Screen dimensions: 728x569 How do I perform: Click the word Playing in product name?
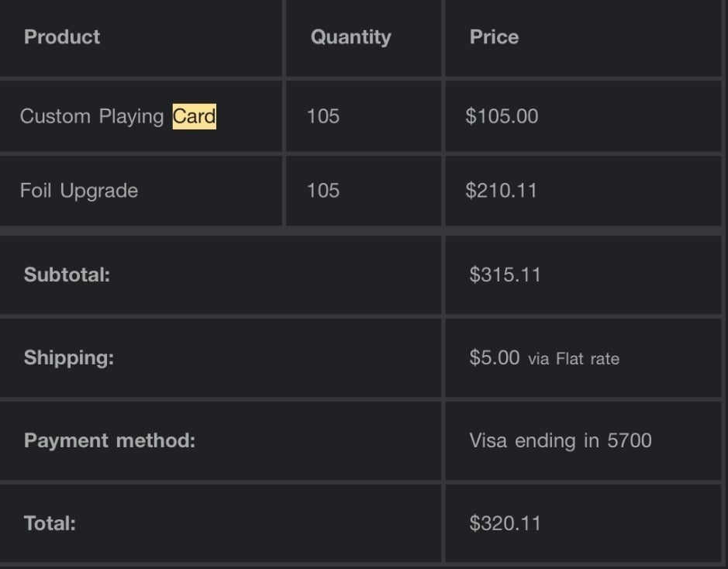(x=131, y=116)
